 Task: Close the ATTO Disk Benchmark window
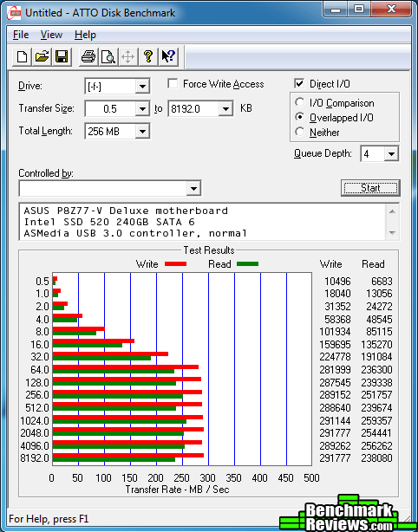tap(391, 10)
